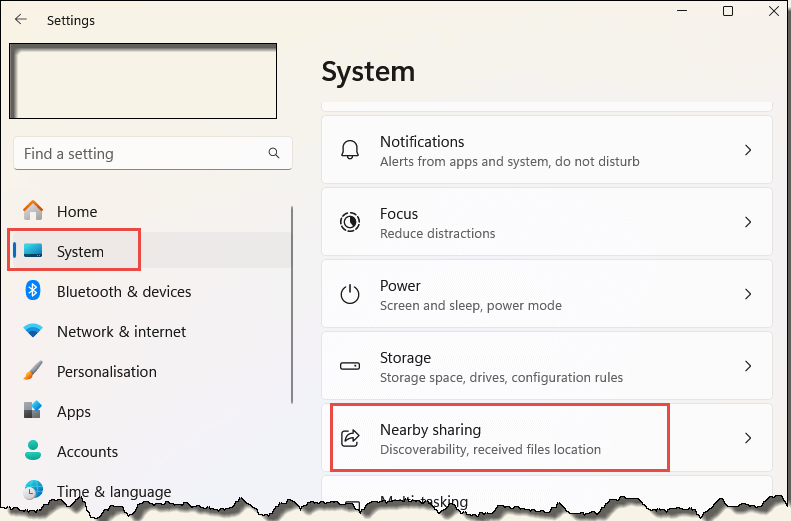Viewport: 791px width, 521px height.
Task: Click the sidebar vertical scrollbar
Action: pyautogui.click(x=292, y=305)
